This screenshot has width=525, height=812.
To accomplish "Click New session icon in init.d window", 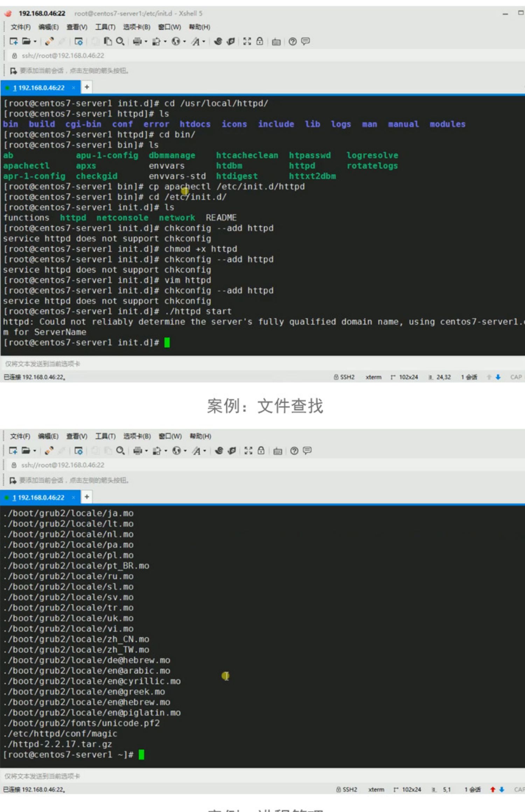I will [13, 42].
